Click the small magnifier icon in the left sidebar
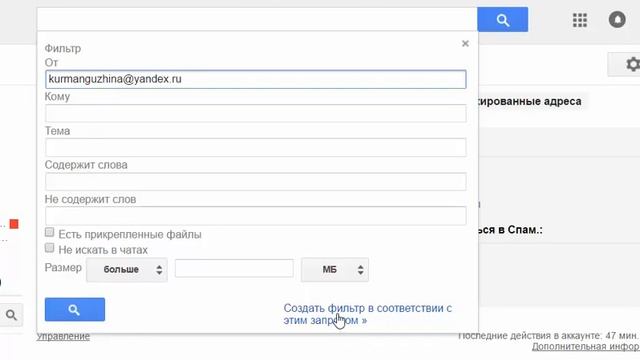 pos(11,315)
